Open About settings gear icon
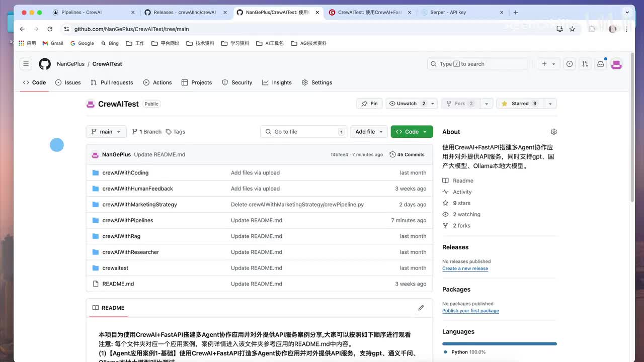644x362 pixels. pyautogui.click(x=553, y=132)
